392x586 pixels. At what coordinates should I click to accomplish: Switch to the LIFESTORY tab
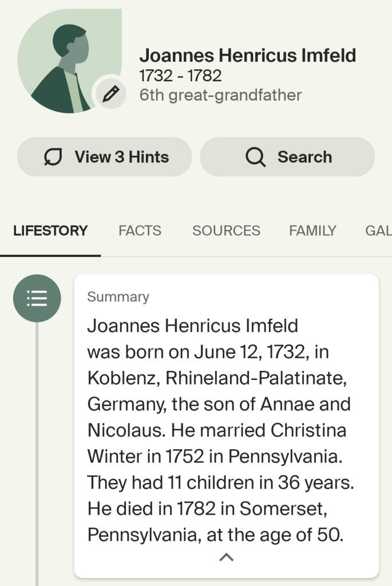[50, 231]
